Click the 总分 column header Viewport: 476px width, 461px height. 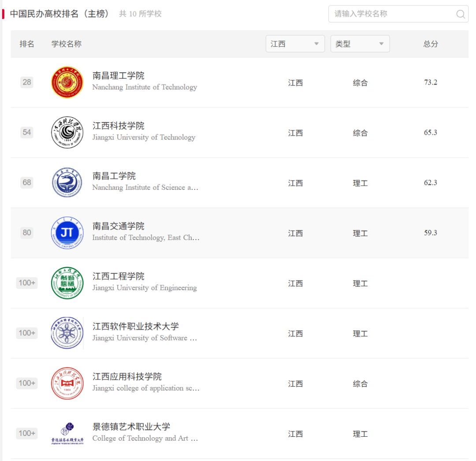tap(431, 44)
